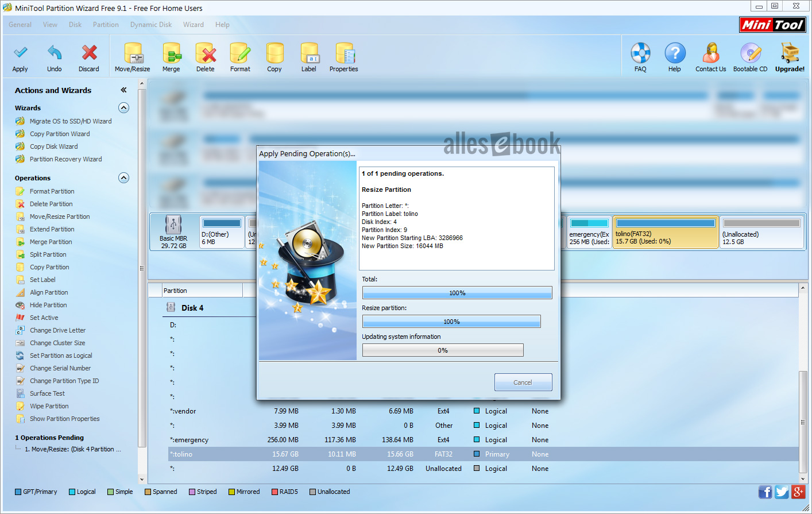The width and height of the screenshot is (812, 514).
Task: Click the Total progress bar
Action: 457,293
